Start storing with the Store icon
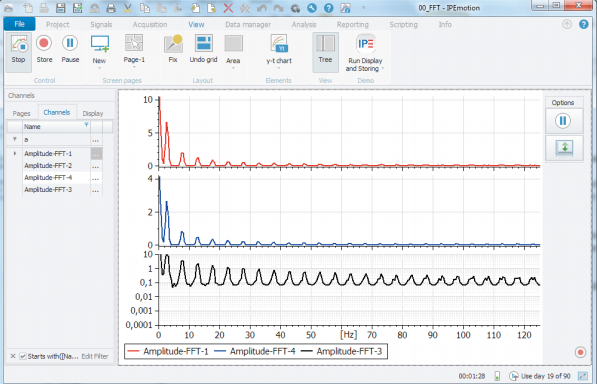597x384 pixels. point(44,43)
